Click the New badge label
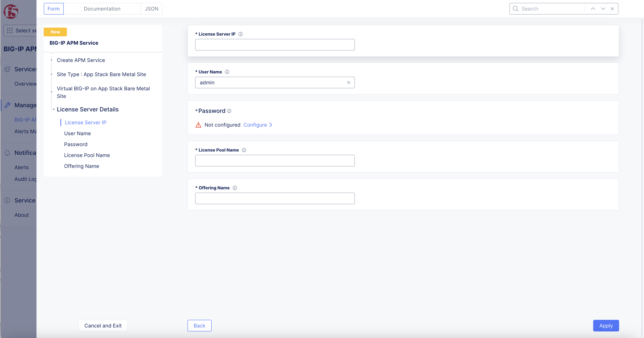644x338 pixels. pos(55,32)
